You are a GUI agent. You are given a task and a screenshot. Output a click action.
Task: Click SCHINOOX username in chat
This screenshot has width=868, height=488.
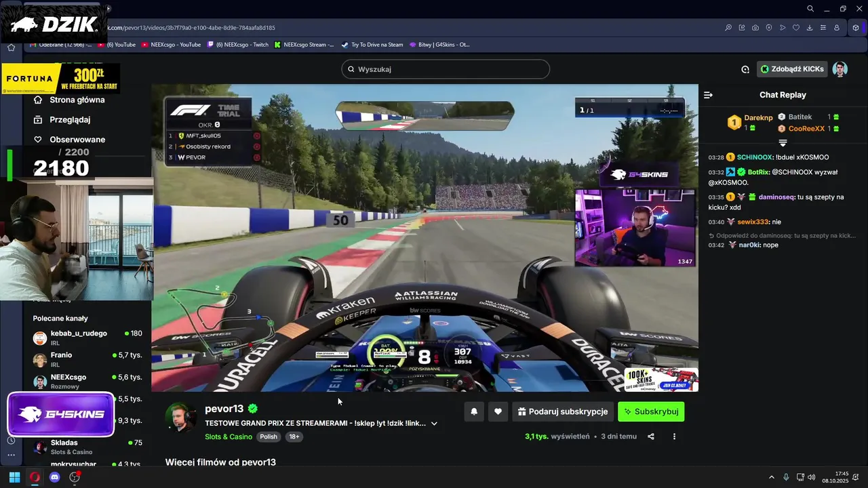(x=754, y=157)
